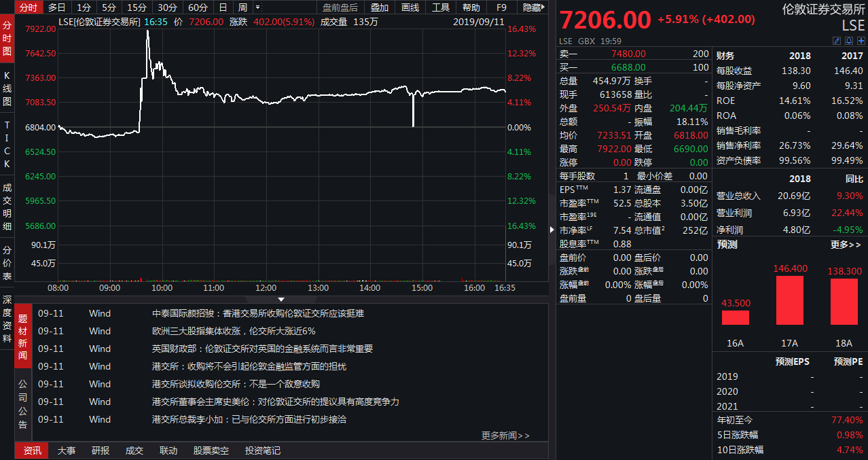
Task: Select the 15分 interval
Action: coord(137,7)
